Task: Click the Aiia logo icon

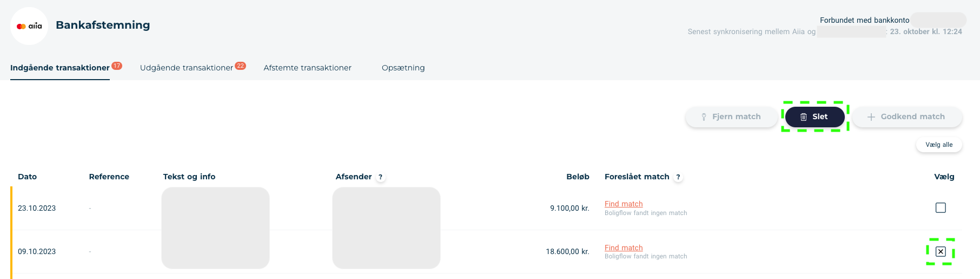Action: click(29, 26)
